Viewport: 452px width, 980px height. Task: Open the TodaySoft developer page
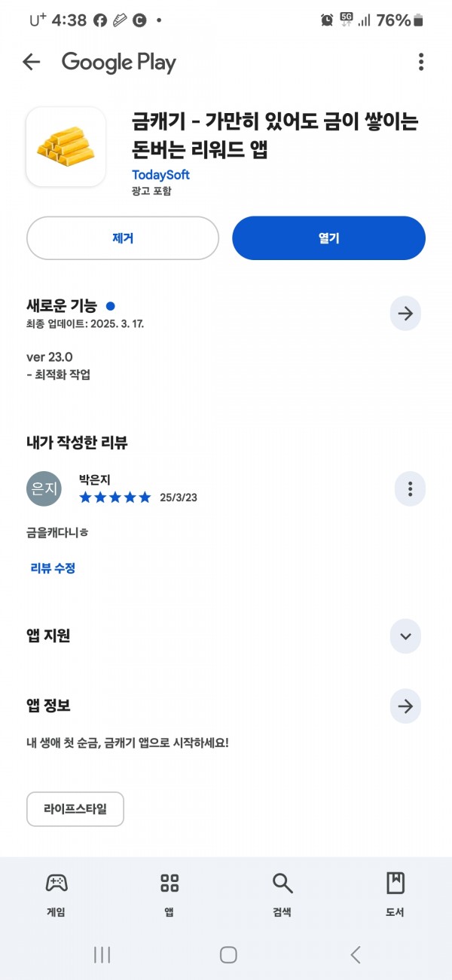click(160, 175)
